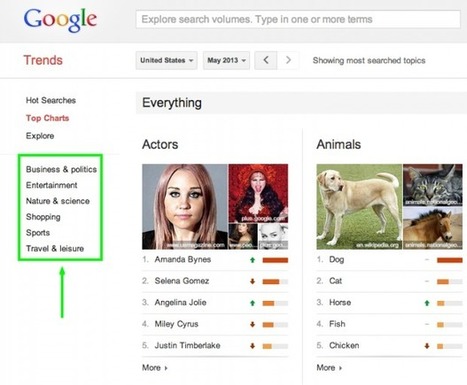Click down arrow beside Selena Gomez
This screenshot has height=385, width=467.
[x=252, y=282]
